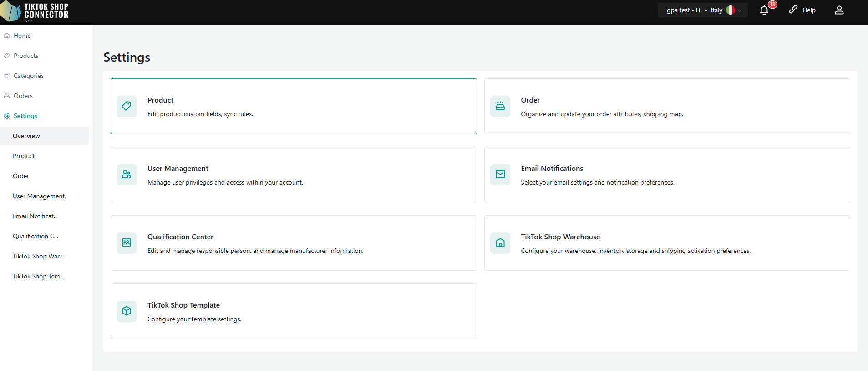Image resolution: width=868 pixels, height=371 pixels.
Task: Click the Email Notifications envelope icon
Action: 500,175
